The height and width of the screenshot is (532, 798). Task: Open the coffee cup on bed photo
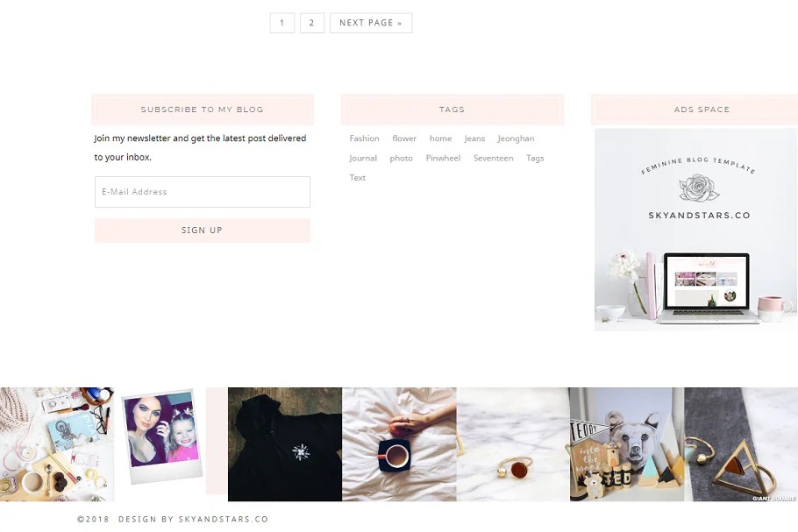(x=399, y=444)
